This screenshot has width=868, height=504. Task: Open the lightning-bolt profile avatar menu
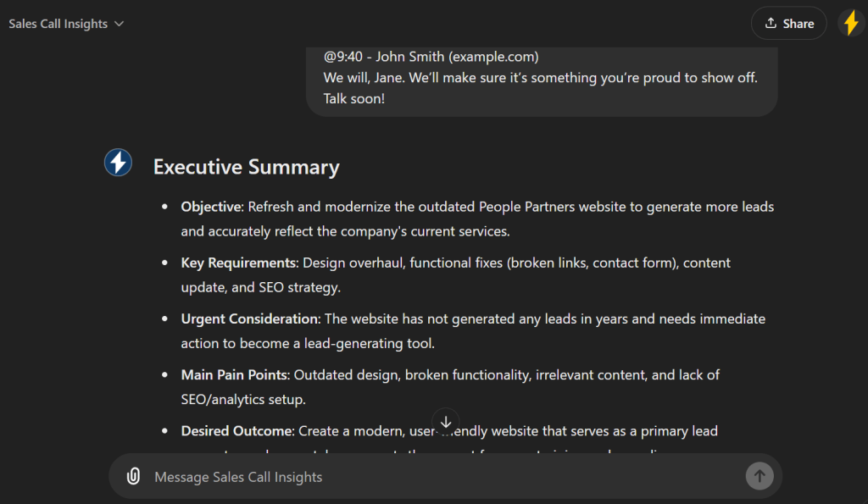(x=850, y=23)
